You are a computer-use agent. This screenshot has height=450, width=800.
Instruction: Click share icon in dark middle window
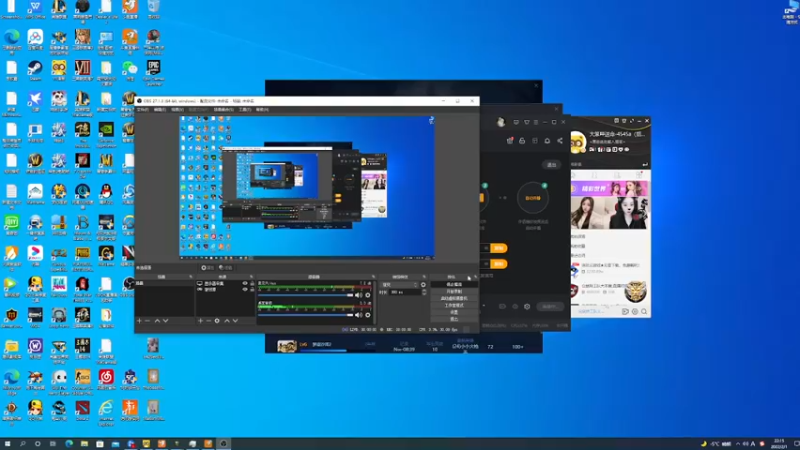[x=560, y=141]
